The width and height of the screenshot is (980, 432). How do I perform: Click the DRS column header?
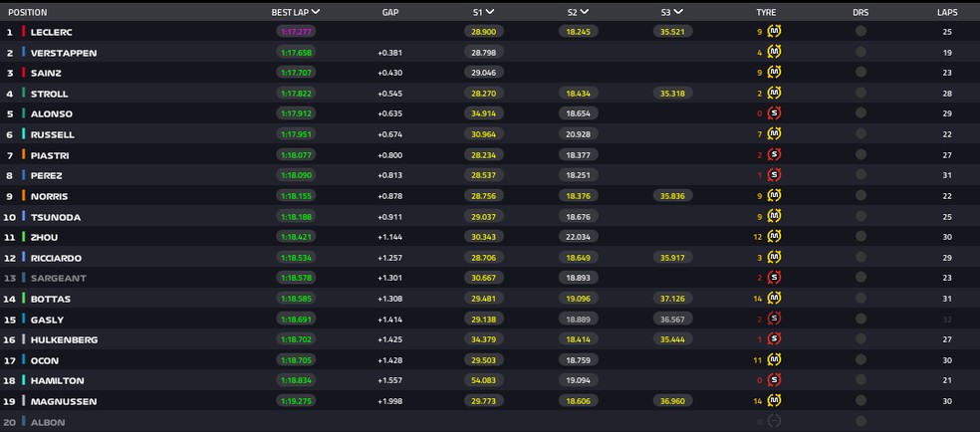point(860,13)
